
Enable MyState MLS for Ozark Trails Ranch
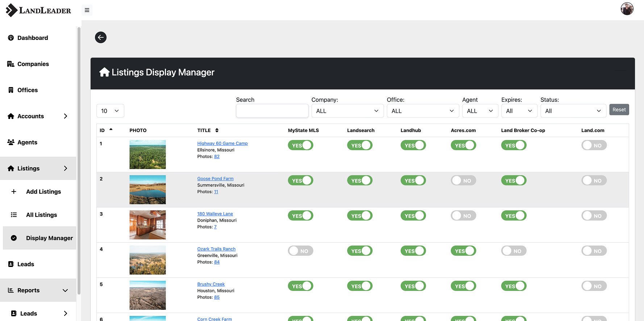click(x=300, y=251)
